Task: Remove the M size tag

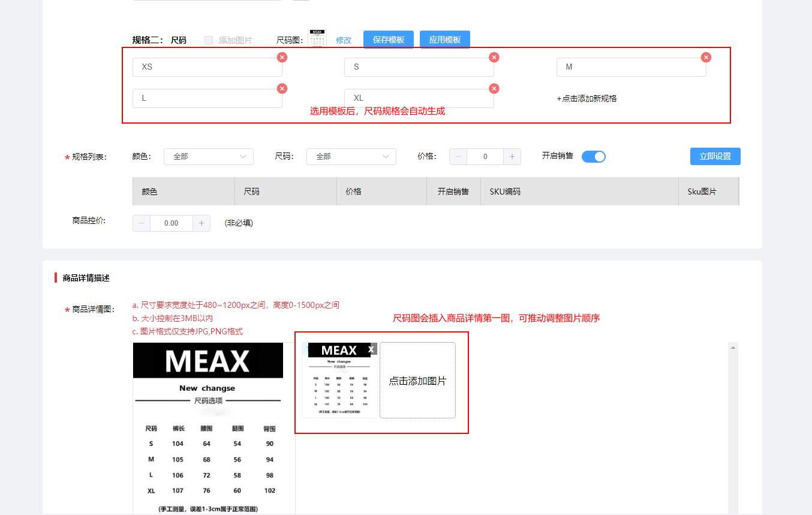Action: click(x=706, y=57)
